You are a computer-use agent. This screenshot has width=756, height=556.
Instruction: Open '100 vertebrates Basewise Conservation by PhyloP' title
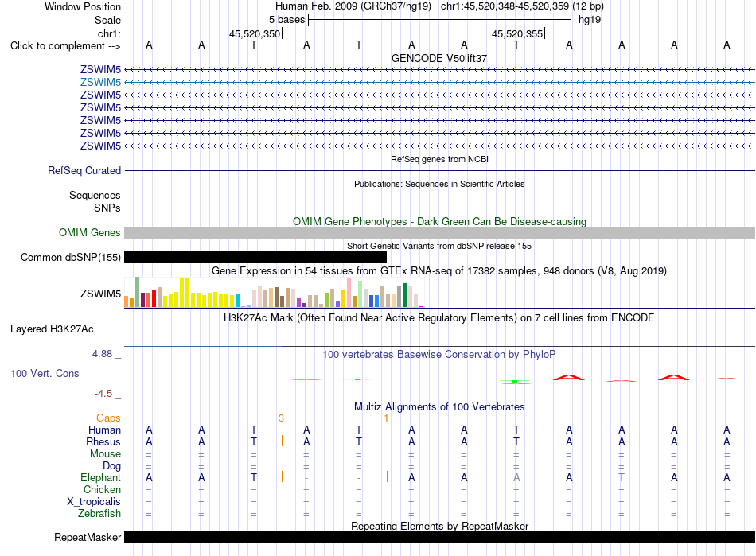pos(439,355)
